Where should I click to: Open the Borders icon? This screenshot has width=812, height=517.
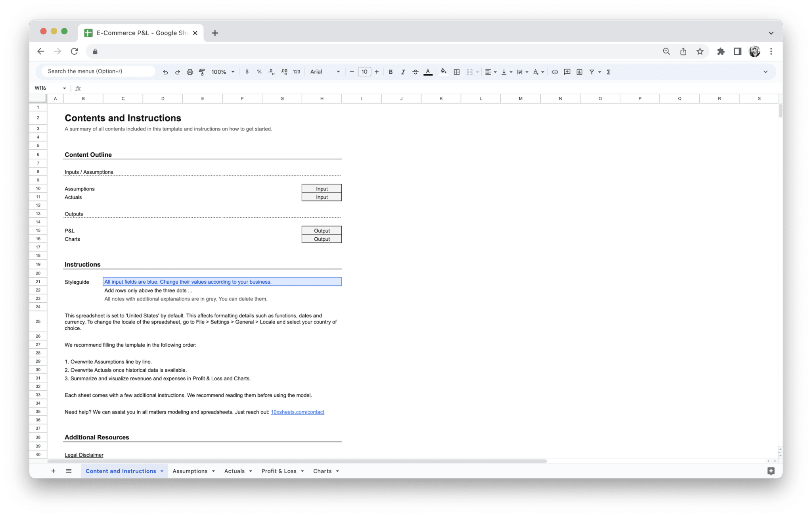pyautogui.click(x=456, y=72)
